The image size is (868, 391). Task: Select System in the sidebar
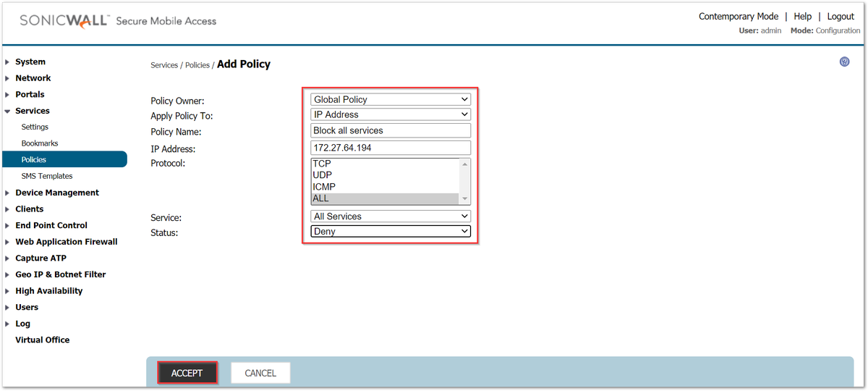tap(30, 62)
